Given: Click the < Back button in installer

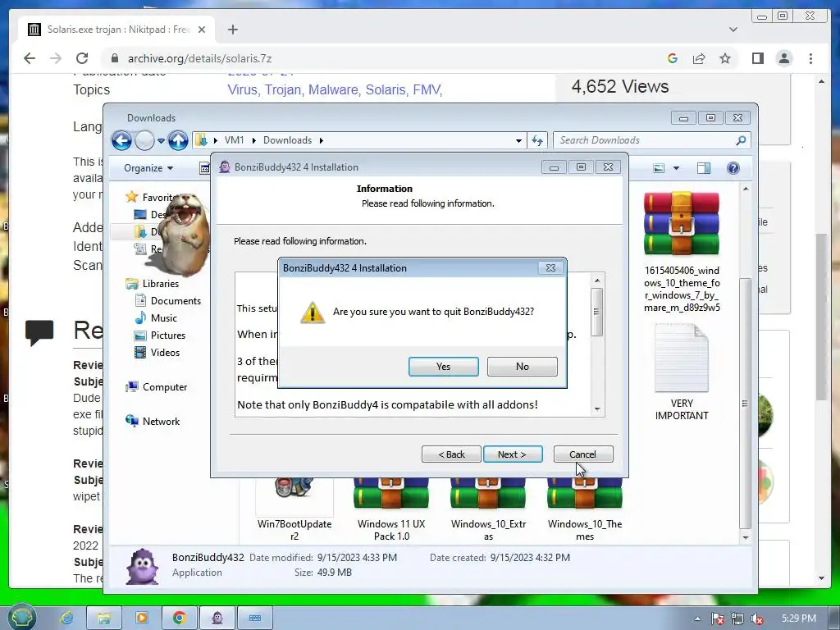Looking at the screenshot, I should point(451,454).
